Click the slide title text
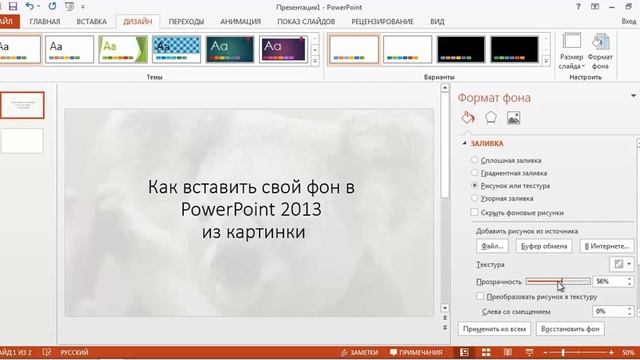640x360 pixels. [251, 209]
